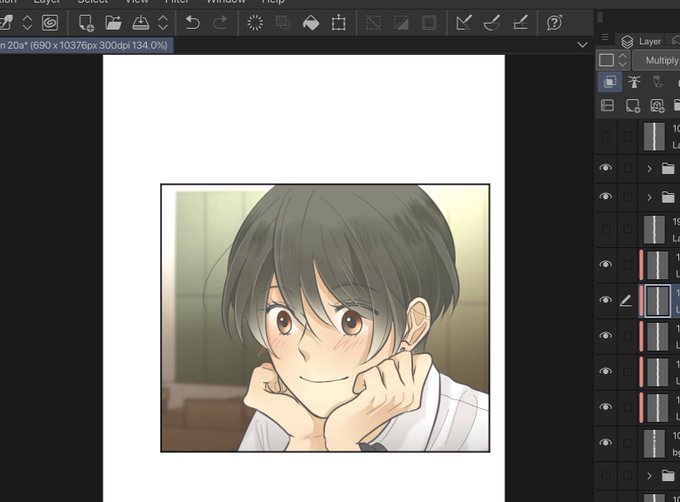Click the pen icon on selected layer

(x=625, y=300)
